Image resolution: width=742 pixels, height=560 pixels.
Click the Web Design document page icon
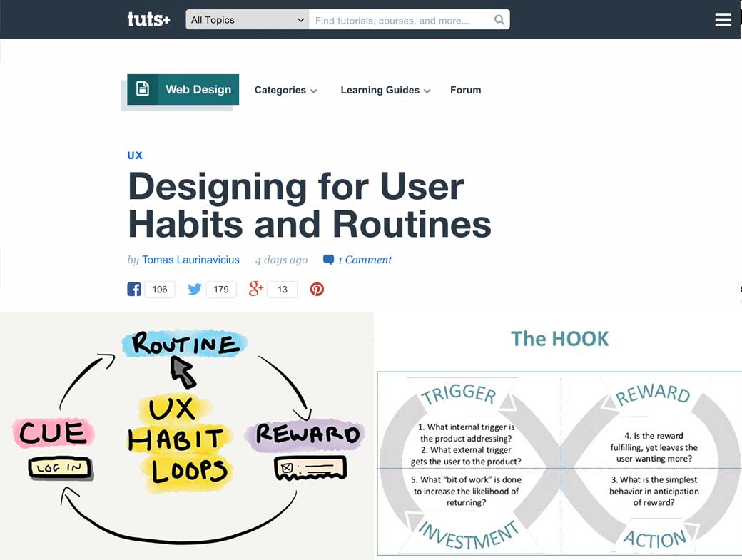click(143, 89)
